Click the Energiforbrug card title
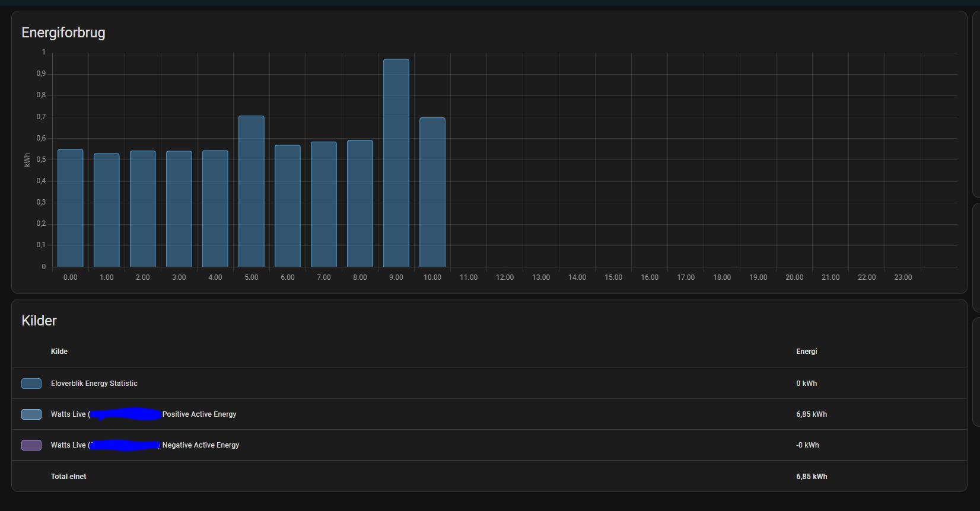Screen dimensions: 980x511 pyautogui.click(x=63, y=33)
